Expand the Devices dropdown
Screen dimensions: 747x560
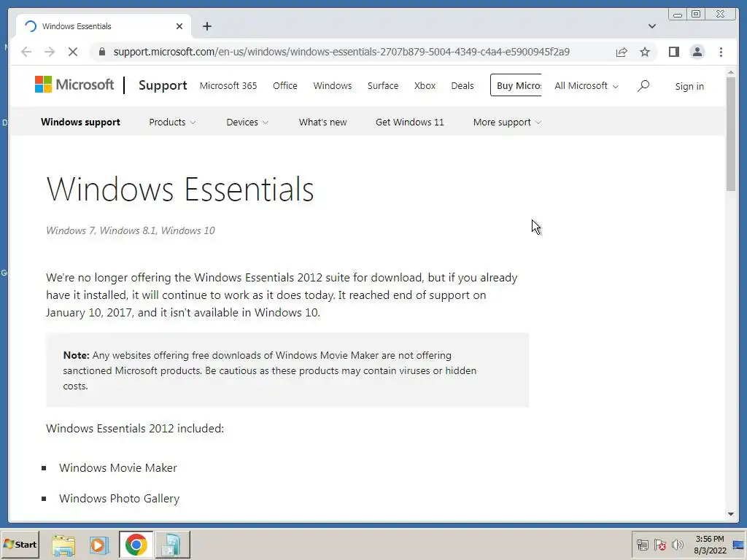tap(247, 122)
